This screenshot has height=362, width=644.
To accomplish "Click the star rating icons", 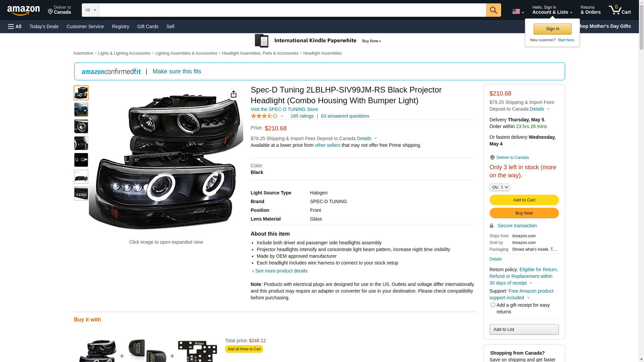I will pos(264,116).
